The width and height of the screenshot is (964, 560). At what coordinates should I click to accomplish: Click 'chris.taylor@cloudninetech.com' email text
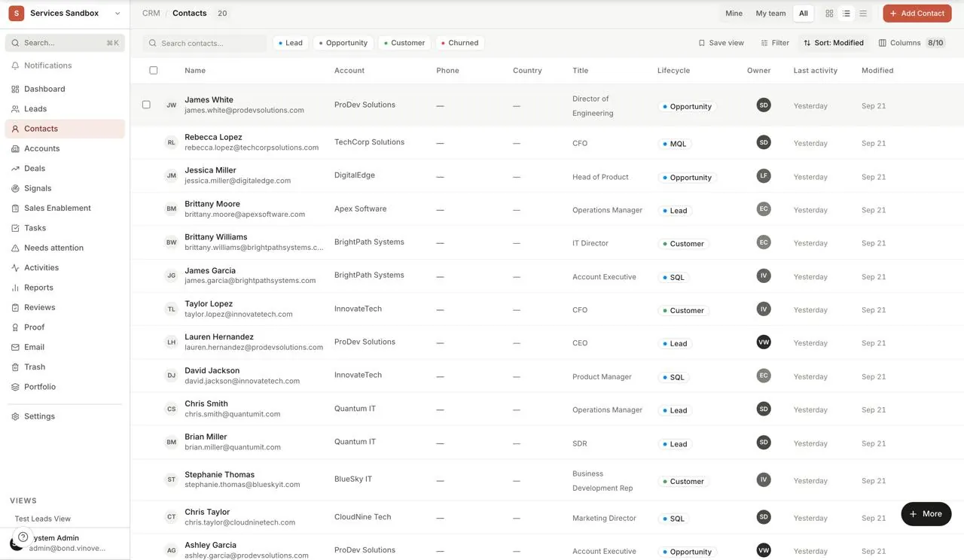tap(239, 522)
